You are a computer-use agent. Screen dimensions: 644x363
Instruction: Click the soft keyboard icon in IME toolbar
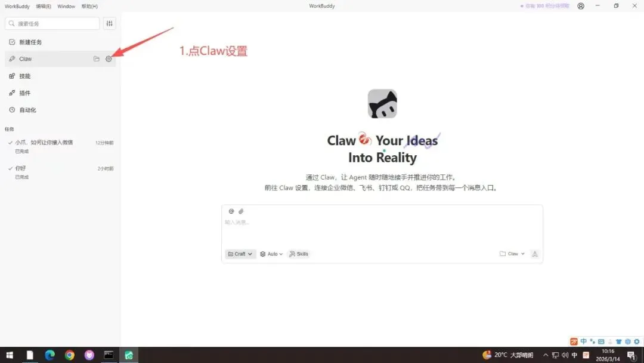[601, 342]
